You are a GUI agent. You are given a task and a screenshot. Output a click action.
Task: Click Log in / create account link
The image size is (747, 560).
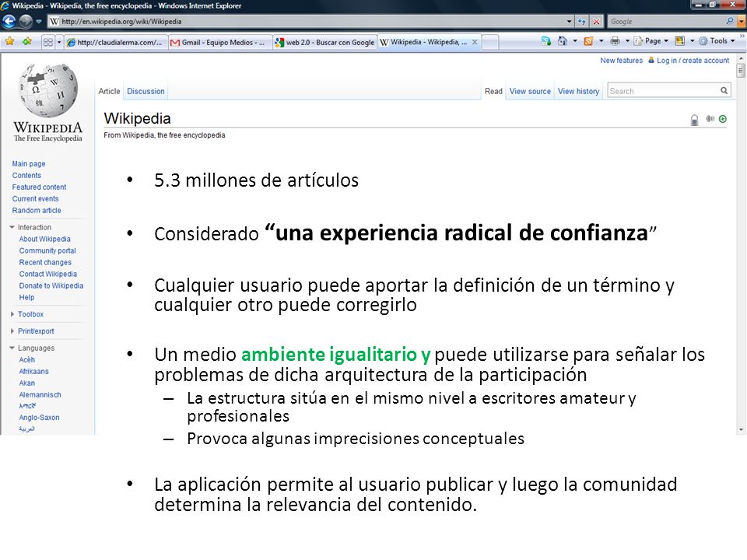pos(693,61)
